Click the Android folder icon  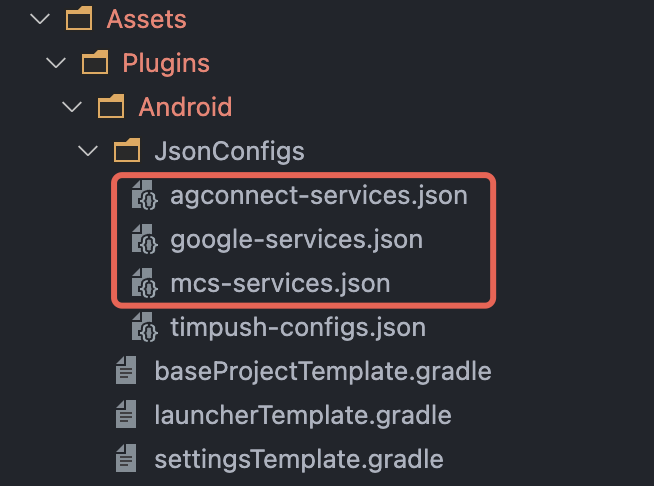[x=110, y=106]
